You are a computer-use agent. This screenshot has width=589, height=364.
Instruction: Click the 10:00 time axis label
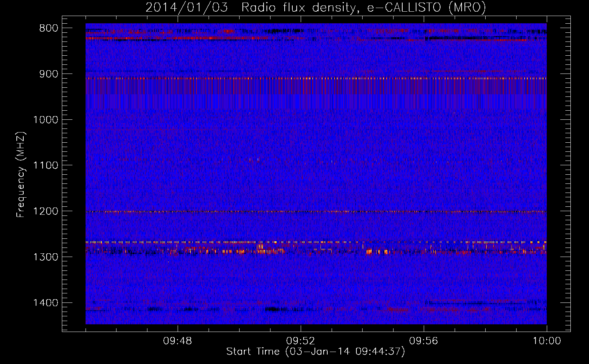pos(547,341)
